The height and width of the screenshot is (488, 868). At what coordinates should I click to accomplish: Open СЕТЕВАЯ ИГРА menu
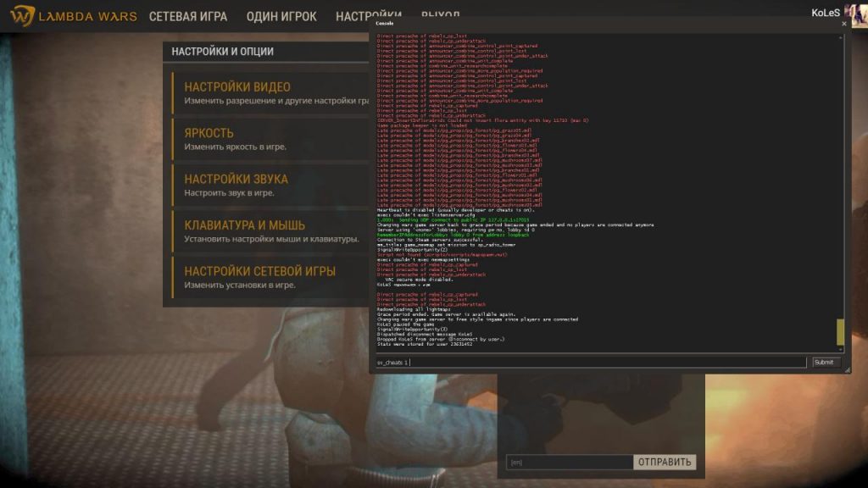187,15
